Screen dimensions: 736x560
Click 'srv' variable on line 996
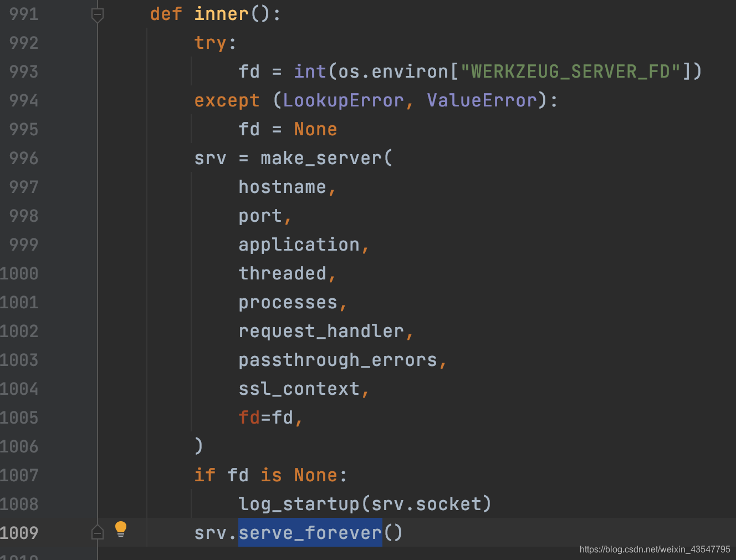210,159
